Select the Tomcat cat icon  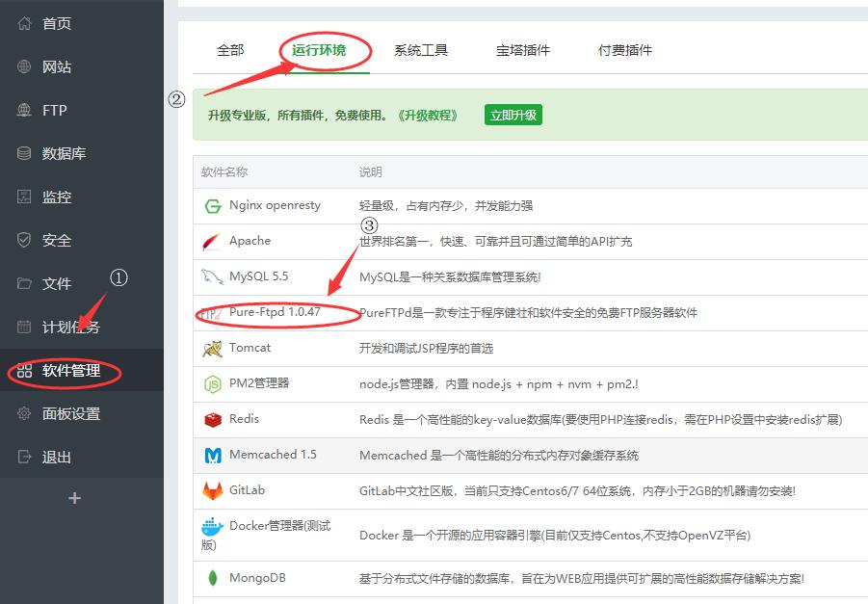pyautogui.click(x=214, y=347)
